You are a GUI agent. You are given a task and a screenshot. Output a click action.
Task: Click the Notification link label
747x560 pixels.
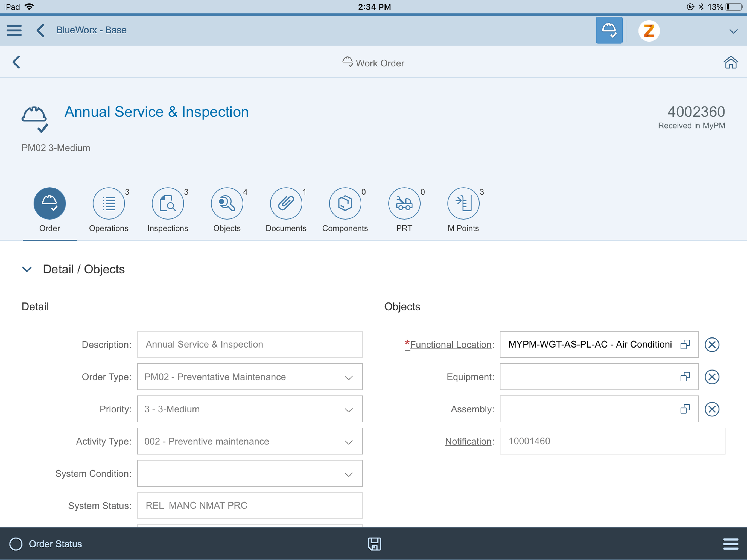click(468, 441)
